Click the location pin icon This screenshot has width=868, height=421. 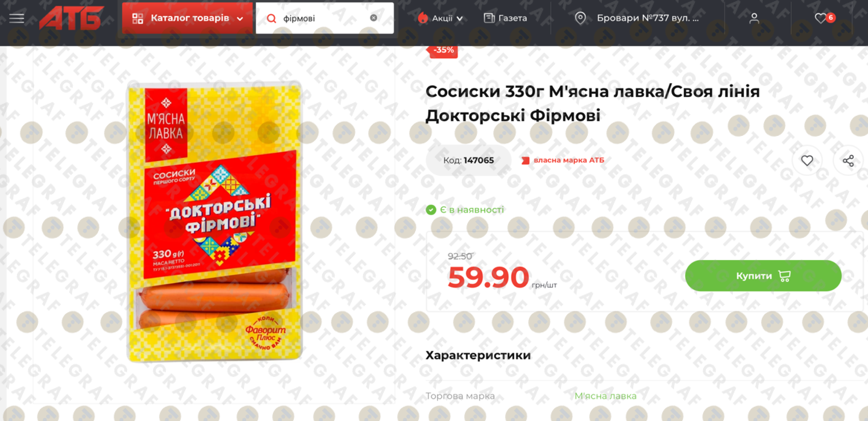pyautogui.click(x=580, y=18)
